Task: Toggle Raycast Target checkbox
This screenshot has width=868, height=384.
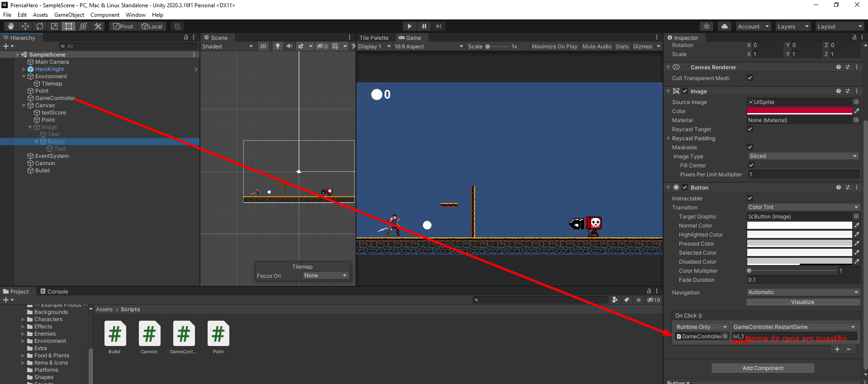Action: 750,129
